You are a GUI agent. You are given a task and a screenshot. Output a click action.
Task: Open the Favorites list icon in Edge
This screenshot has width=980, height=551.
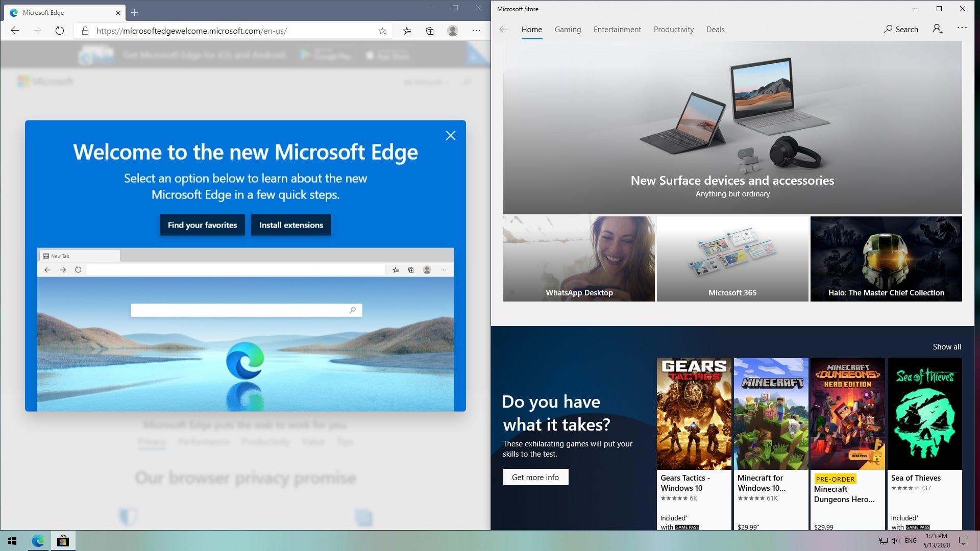pos(407,31)
